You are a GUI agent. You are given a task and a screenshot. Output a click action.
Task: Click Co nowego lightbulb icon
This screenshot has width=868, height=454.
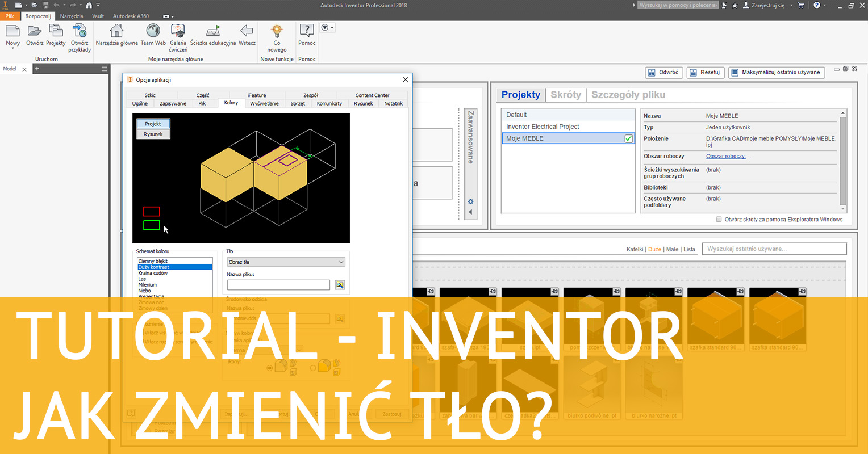[x=277, y=31]
